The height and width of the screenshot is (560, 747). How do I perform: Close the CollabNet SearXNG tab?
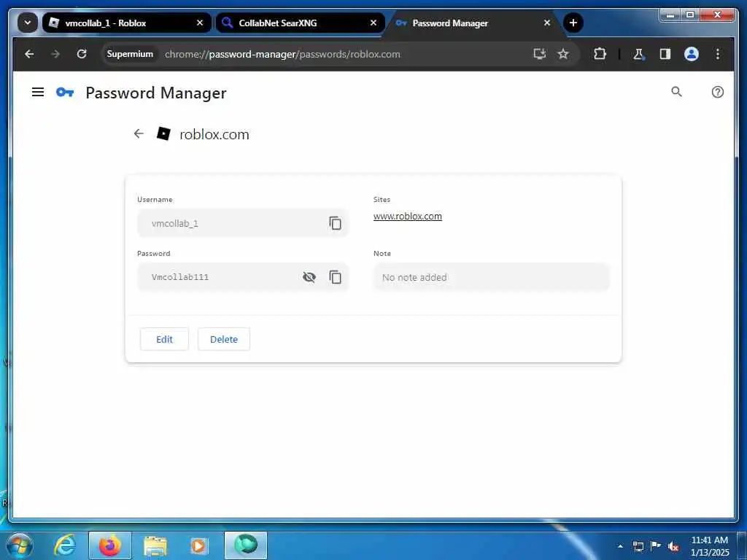(x=373, y=23)
